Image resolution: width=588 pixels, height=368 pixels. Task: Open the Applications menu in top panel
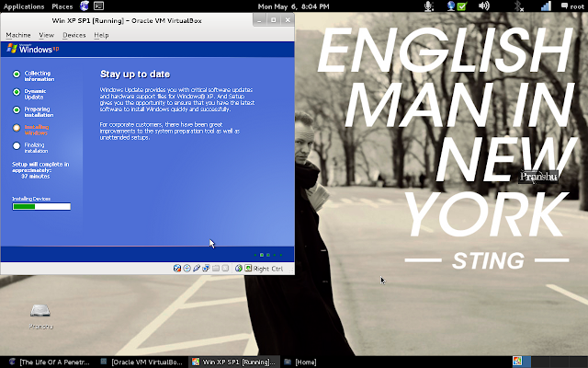[x=24, y=6]
